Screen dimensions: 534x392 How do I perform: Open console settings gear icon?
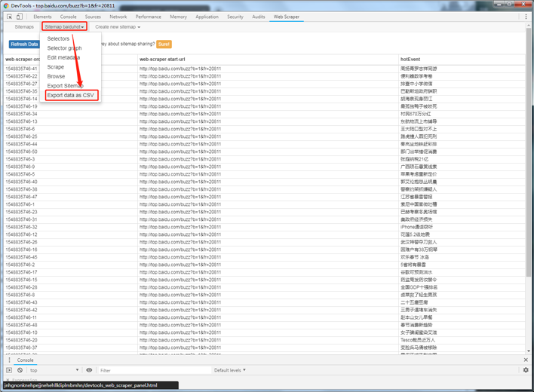526,370
